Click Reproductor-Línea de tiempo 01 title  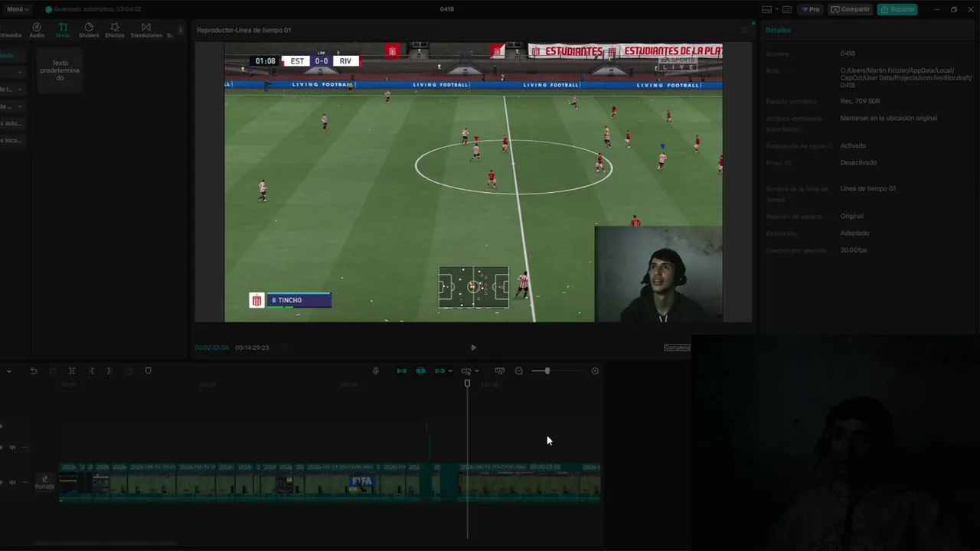(x=243, y=30)
